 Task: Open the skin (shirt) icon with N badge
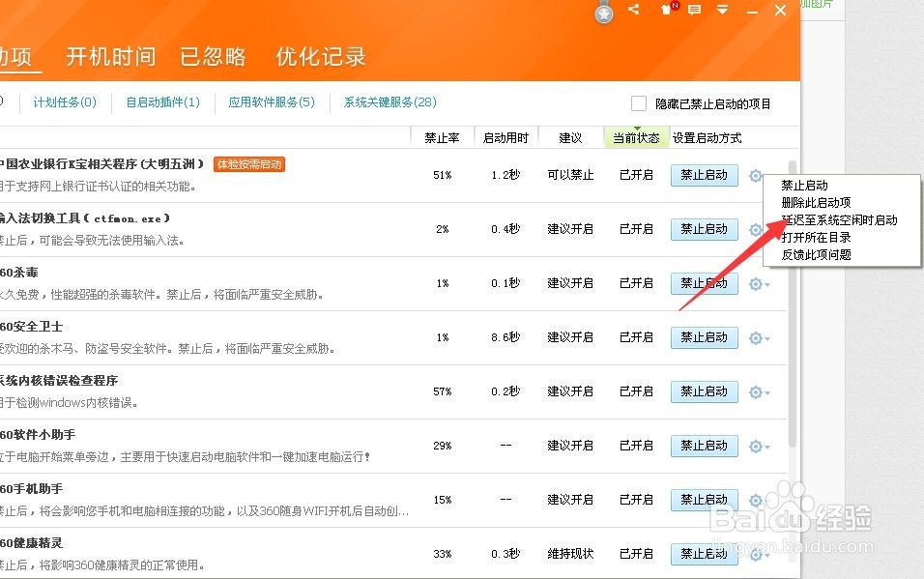[x=668, y=9]
